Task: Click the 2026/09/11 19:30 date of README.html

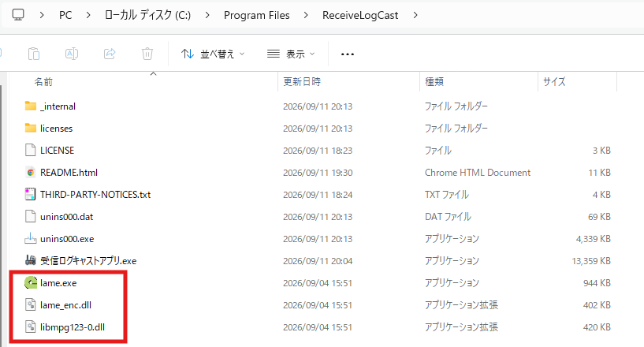Action: click(x=318, y=173)
